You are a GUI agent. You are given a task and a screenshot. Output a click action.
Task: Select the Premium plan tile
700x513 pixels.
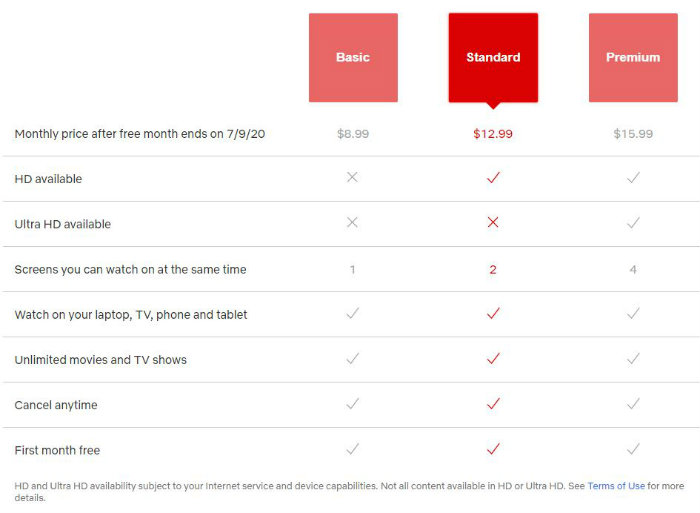tap(633, 58)
